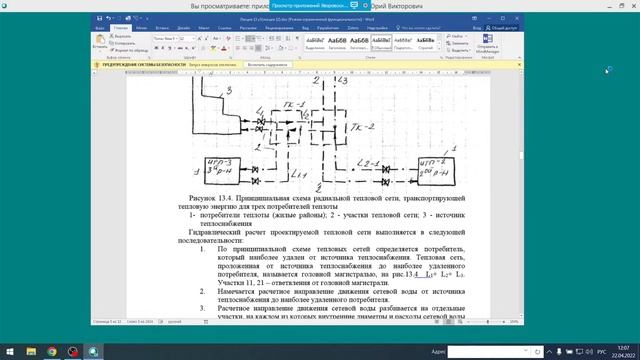Screen dimensions: 640x360
Task: Undo the last action in Word
Action: [108, 18]
